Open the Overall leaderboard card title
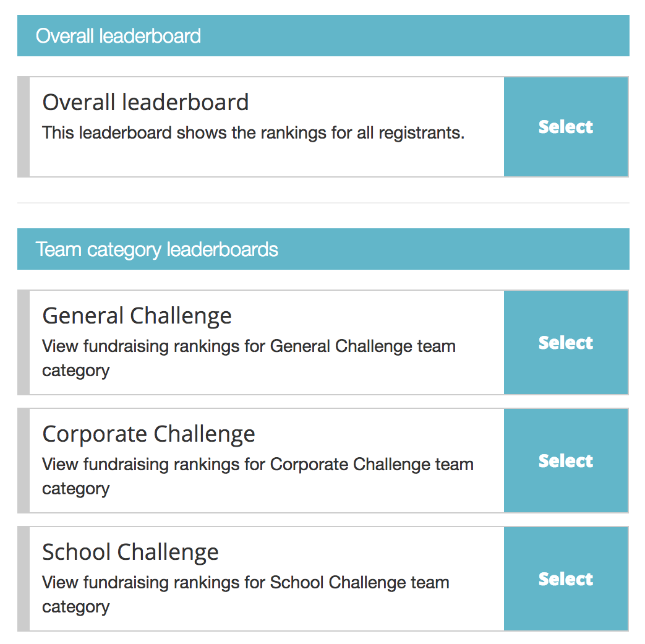Viewport: 645px width, 644px height. [145, 102]
